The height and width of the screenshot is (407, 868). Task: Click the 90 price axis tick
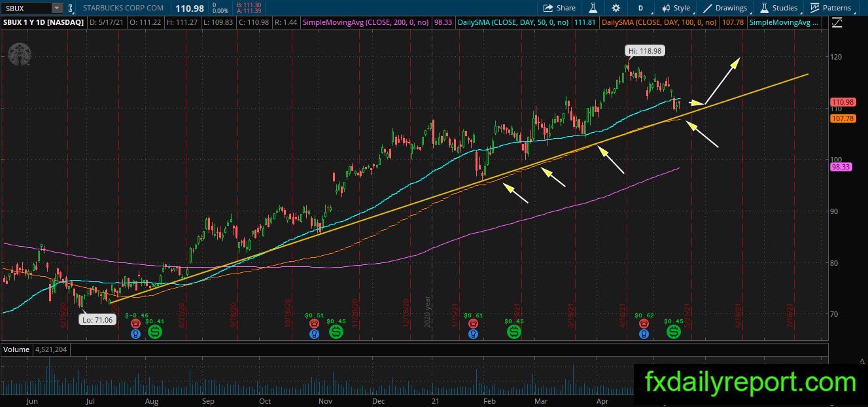[x=833, y=211]
